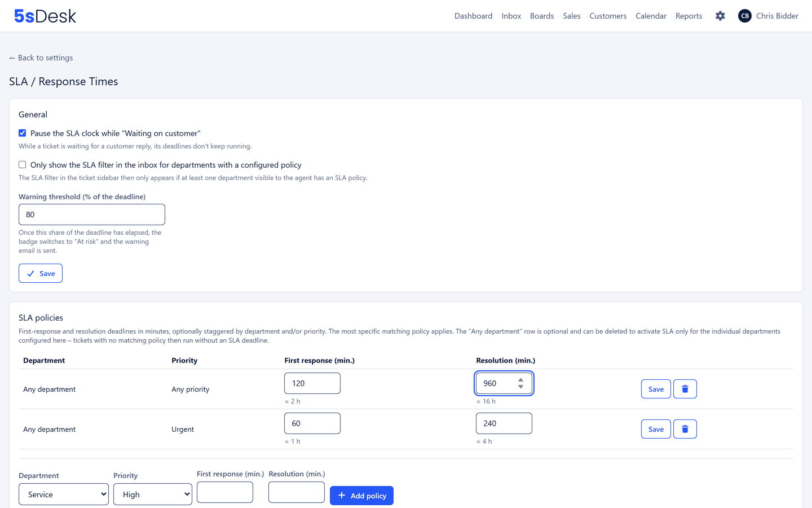812x508 pixels.
Task: Click the Resolution field showing 960
Action: tap(504, 383)
